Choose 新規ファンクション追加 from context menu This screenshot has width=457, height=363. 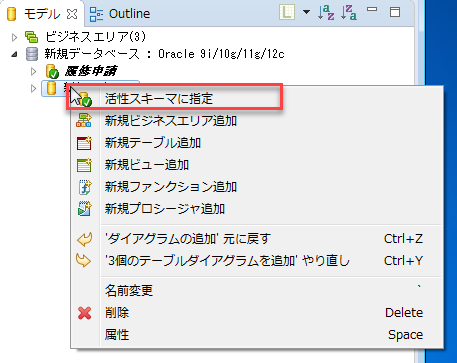point(257,187)
